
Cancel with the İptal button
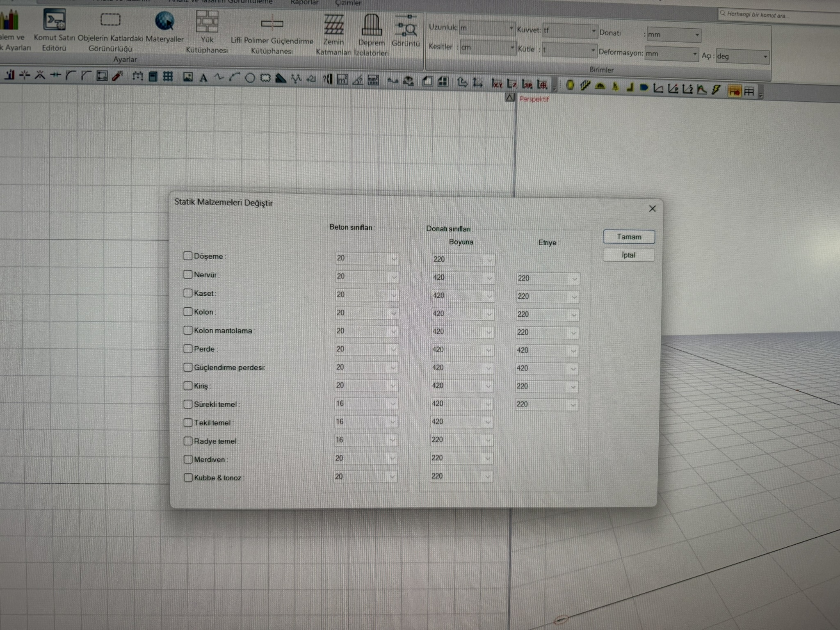(x=628, y=255)
